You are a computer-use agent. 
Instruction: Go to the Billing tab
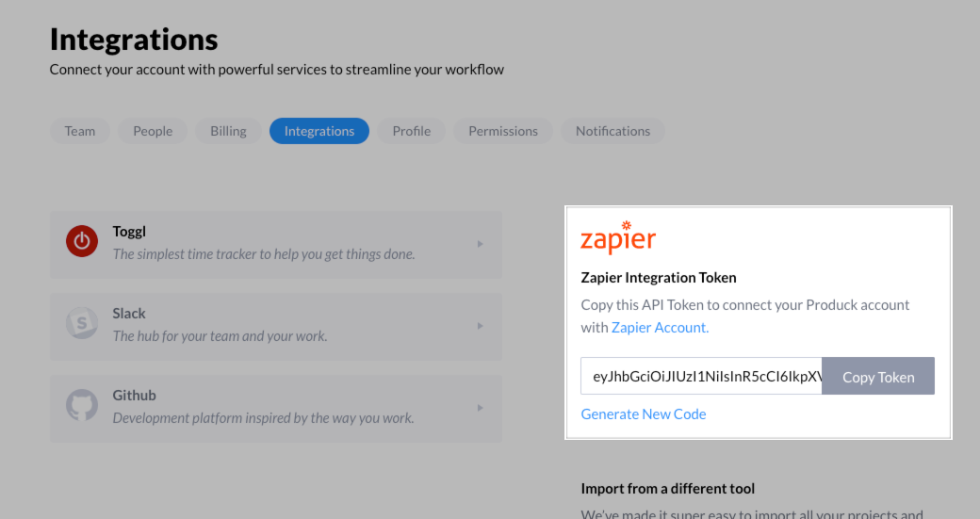click(228, 131)
